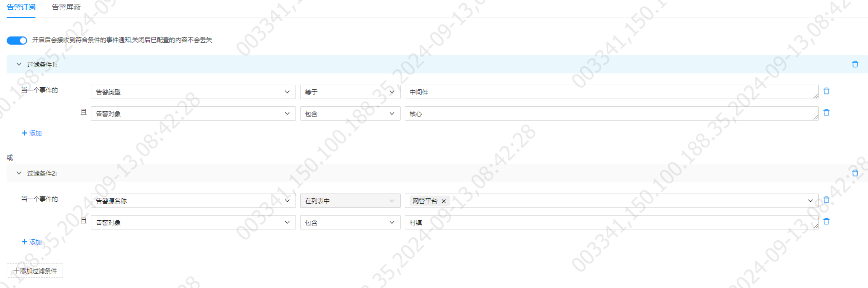The height and width of the screenshot is (288, 868).
Task: Click the 中间件 value text field
Action: click(x=611, y=92)
